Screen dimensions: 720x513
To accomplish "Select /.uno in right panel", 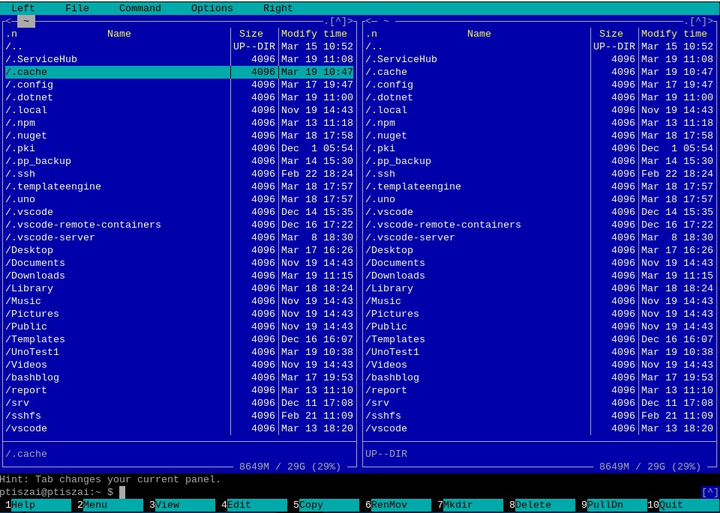I will [x=539, y=199].
